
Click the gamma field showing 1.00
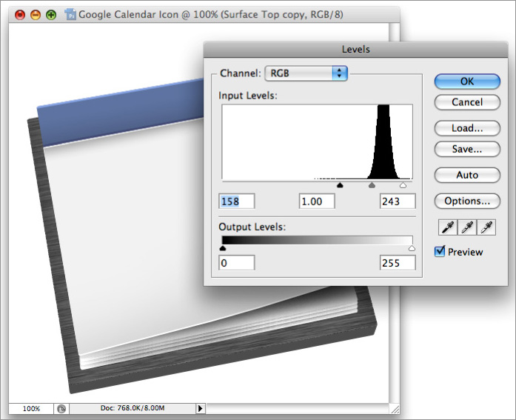[317, 201]
